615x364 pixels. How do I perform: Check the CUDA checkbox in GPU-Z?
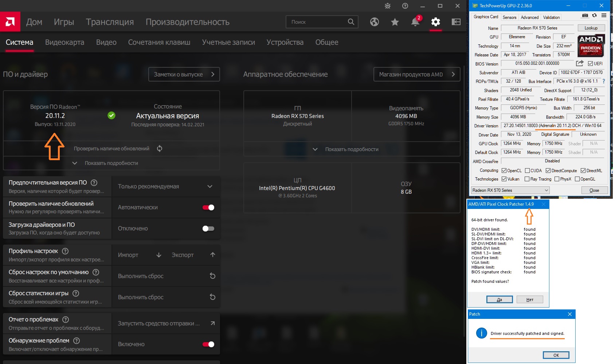coord(528,171)
